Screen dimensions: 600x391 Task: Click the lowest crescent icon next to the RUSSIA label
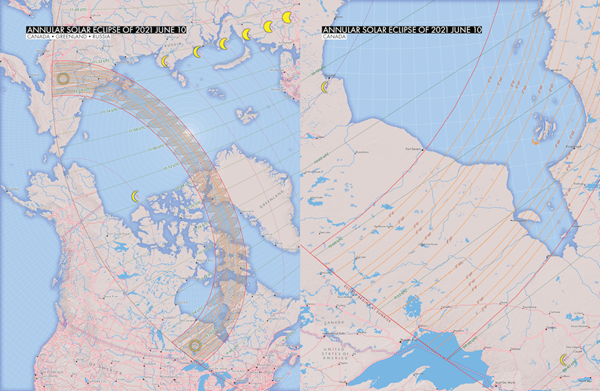click(x=165, y=61)
